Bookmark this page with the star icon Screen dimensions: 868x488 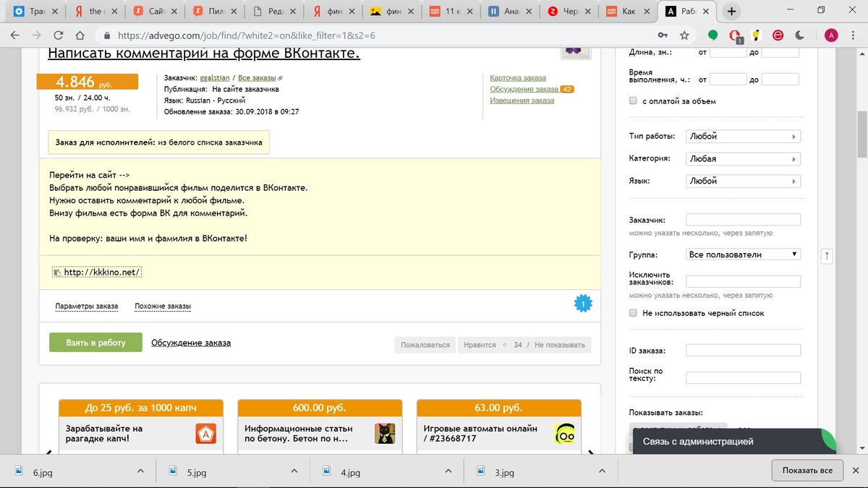684,35
